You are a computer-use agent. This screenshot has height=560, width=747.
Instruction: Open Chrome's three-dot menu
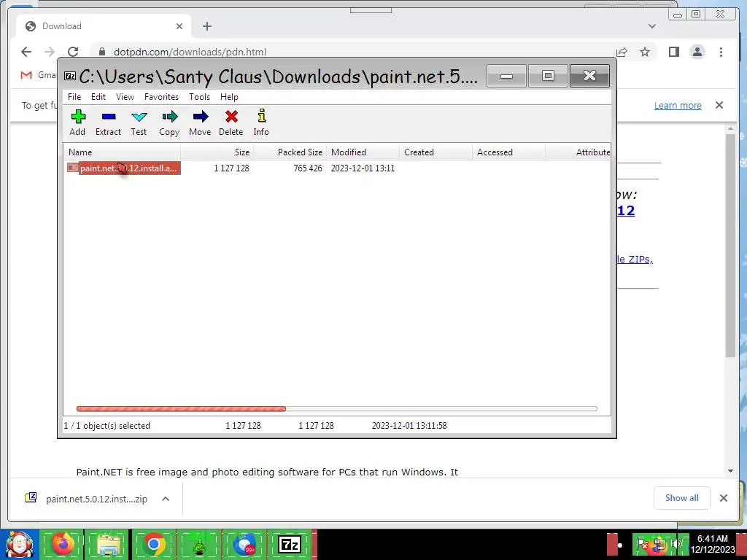click(721, 52)
